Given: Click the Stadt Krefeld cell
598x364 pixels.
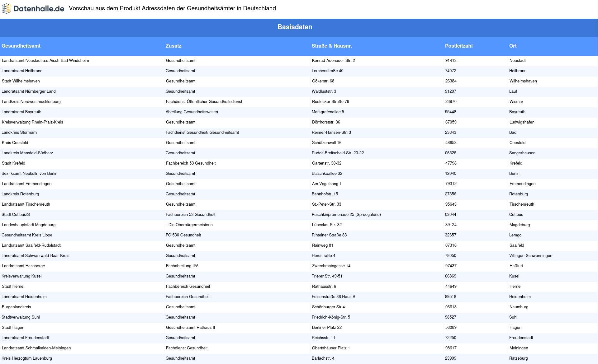Looking at the screenshot, I should coord(13,163).
